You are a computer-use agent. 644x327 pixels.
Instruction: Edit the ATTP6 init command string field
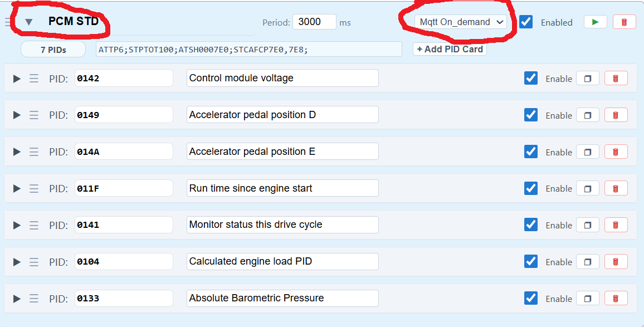[249, 49]
